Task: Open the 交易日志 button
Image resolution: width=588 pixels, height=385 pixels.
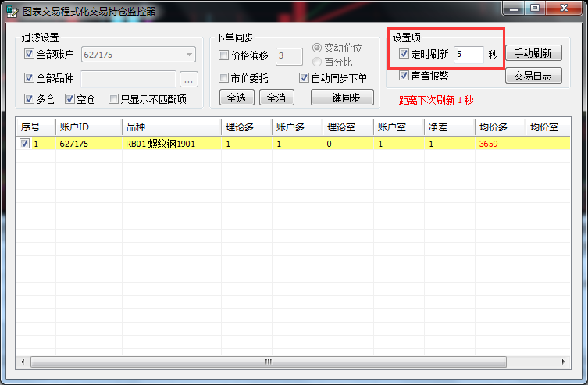Action: [x=533, y=76]
